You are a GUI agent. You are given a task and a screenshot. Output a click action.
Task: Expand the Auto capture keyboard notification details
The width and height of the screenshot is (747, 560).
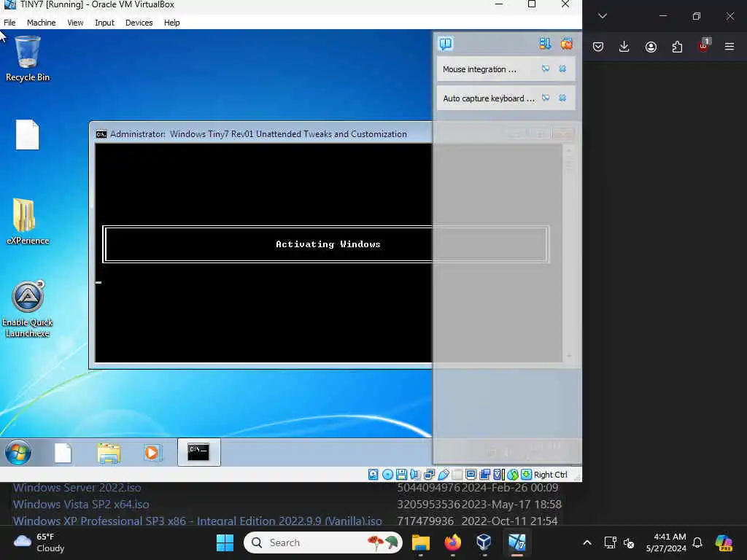coord(546,98)
